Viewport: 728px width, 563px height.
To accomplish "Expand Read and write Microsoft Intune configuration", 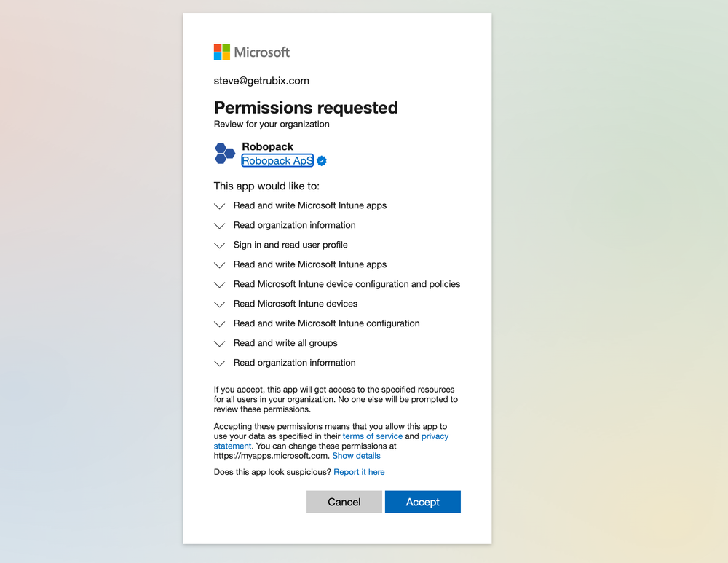I will point(219,324).
